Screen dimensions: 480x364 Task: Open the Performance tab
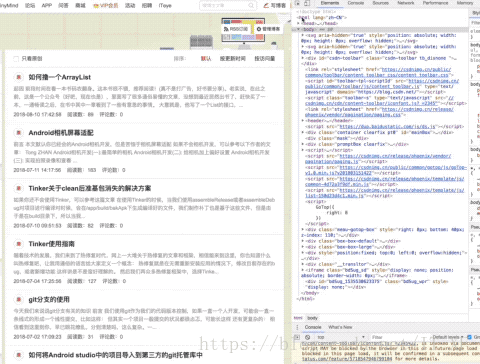435,3
